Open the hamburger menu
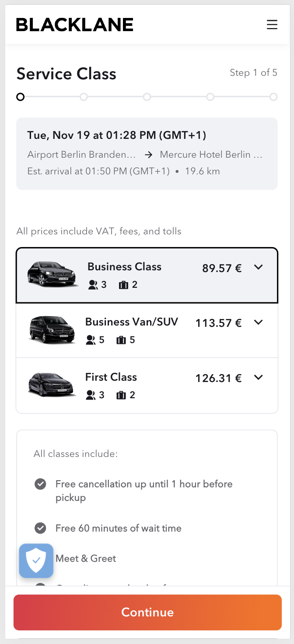This screenshot has height=644, width=294. [x=272, y=25]
